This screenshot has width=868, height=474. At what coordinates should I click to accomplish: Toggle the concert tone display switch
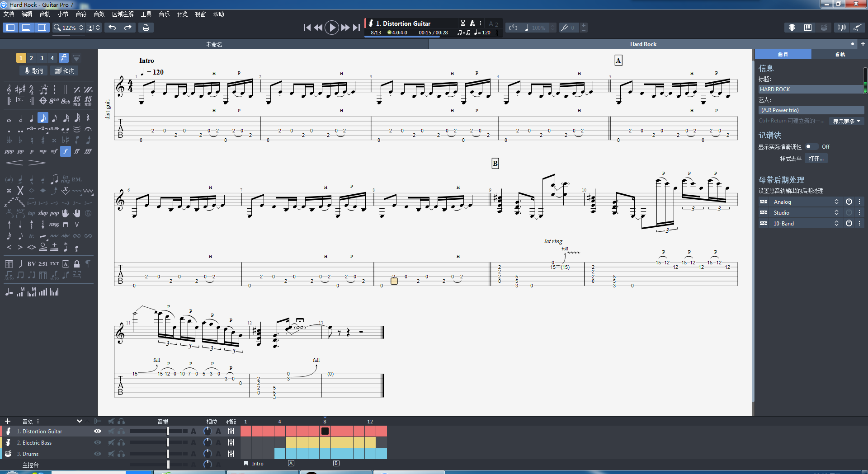[811, 146]
